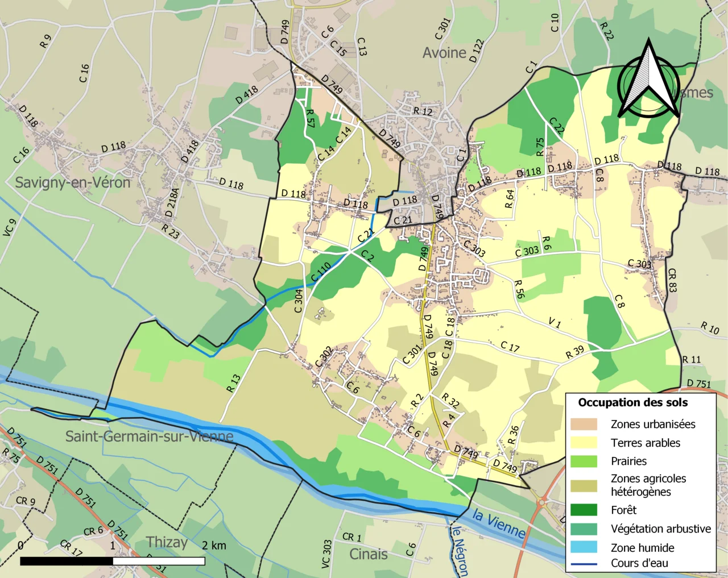Click the roundabout near the D 751 road
728x578 pixels.
point(542,502)
